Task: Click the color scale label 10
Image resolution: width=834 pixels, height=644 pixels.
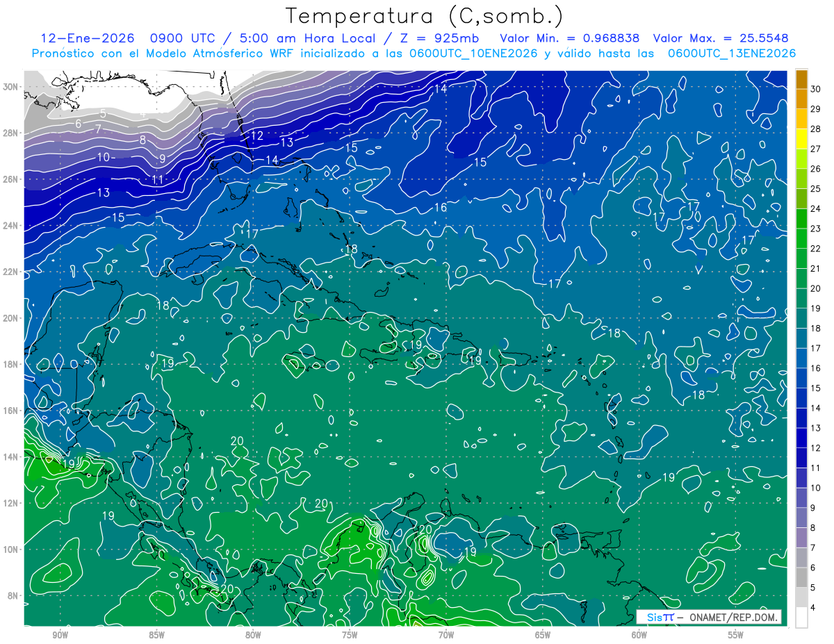Action: (x=817, y=488)
